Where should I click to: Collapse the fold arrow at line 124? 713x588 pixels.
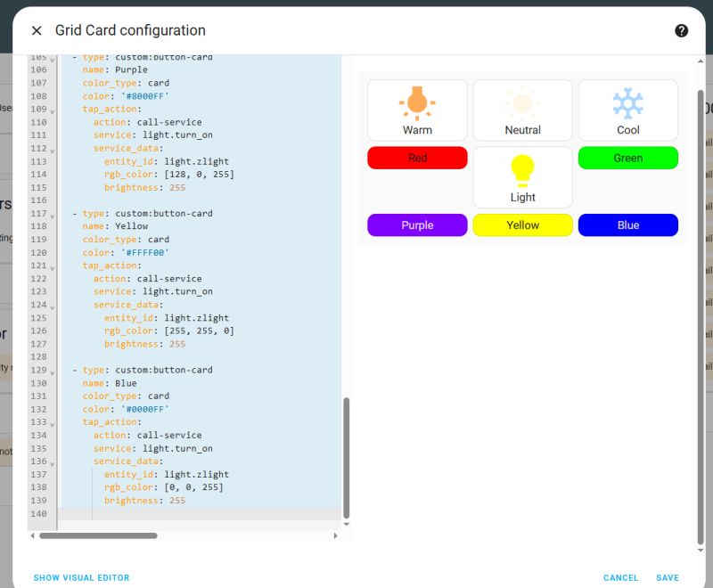53,306
